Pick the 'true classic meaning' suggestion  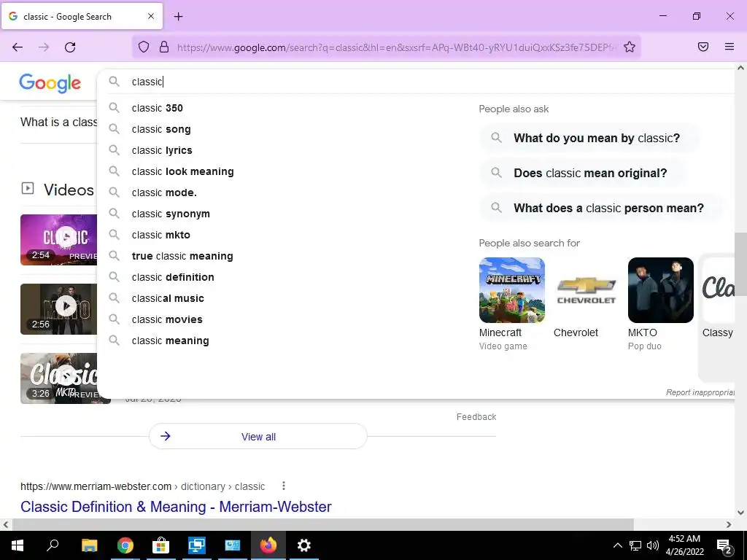click(x=182, y=256)
